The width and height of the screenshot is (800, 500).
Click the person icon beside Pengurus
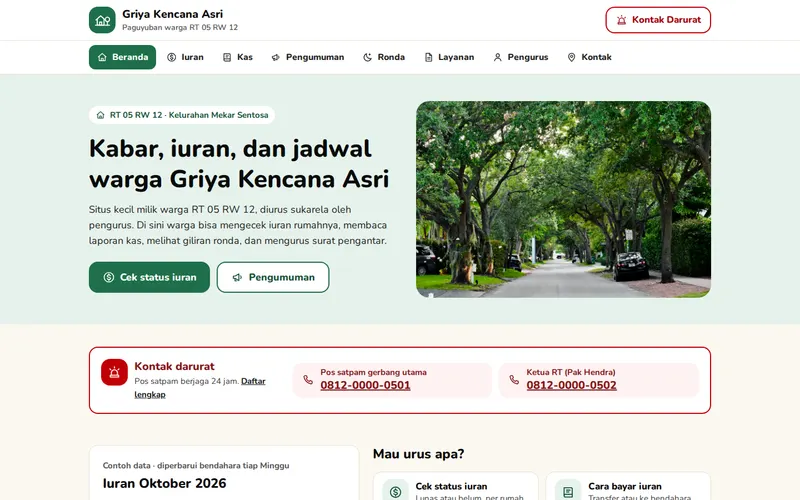497,57
